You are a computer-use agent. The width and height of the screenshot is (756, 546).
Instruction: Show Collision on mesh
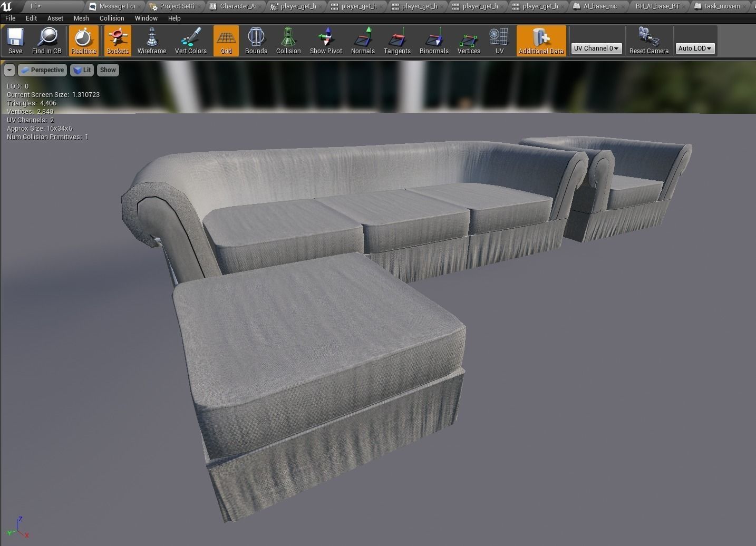click(288, 41)
